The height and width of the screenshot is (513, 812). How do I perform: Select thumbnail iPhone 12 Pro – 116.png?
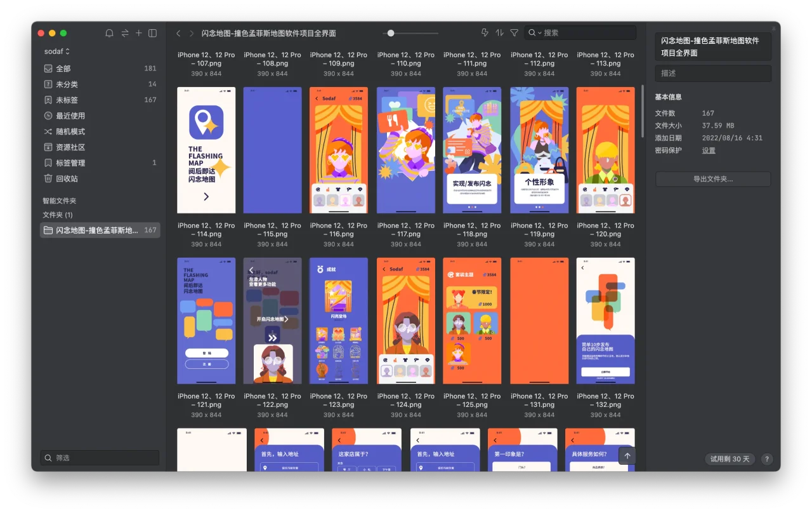(x=339, y=150)
